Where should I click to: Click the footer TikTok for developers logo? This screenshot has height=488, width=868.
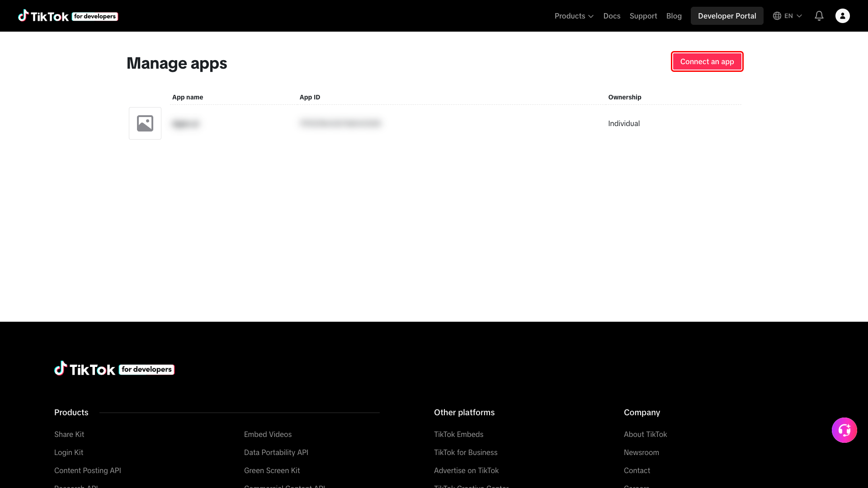[114, 369]
